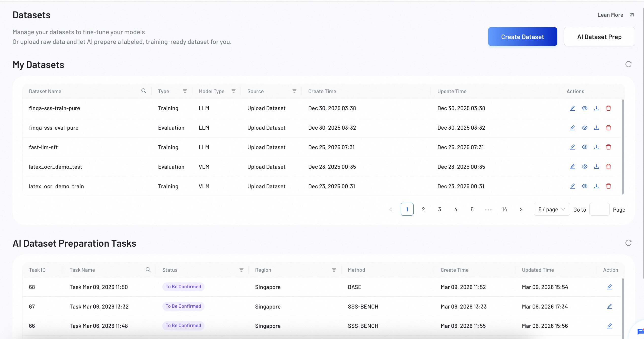This screenshot has height=339, width=644.
Task: Download the latex_ocr_demo_test dataset
Action: click(x=597, y=166)
